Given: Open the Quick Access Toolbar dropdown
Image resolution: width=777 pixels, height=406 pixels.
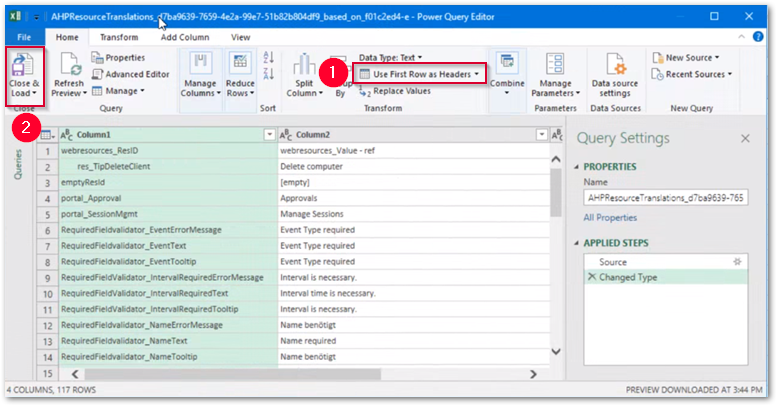Looking at the screenshot, I should 36,17.
